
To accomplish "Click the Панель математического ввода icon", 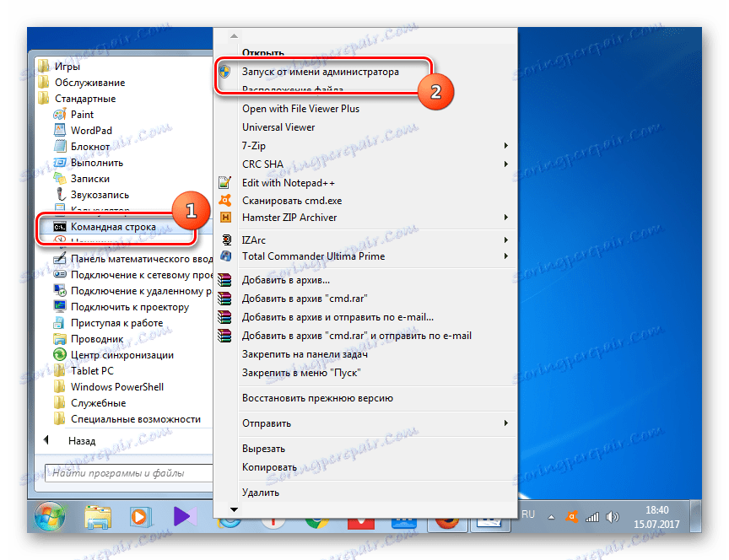I will tap(60, 258).
